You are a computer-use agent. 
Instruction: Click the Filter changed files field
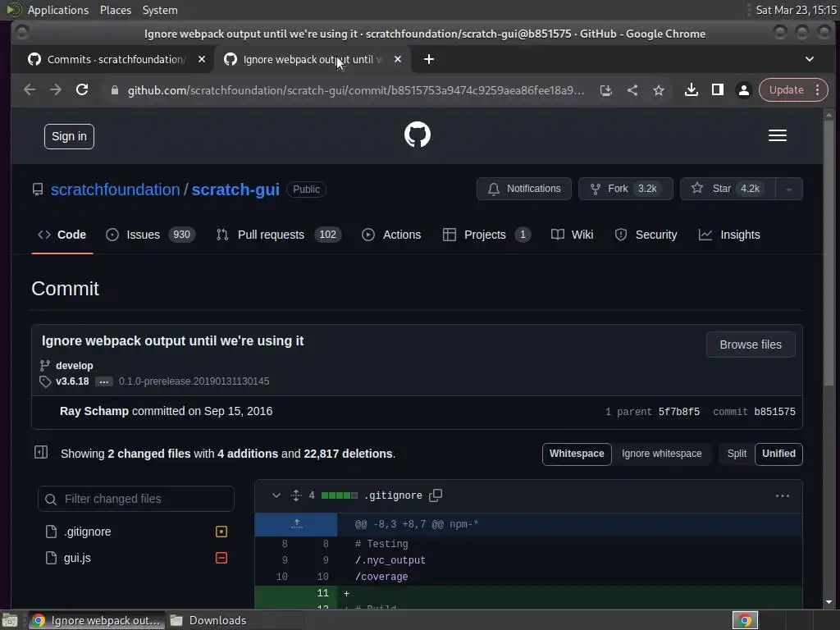point(136,500)
